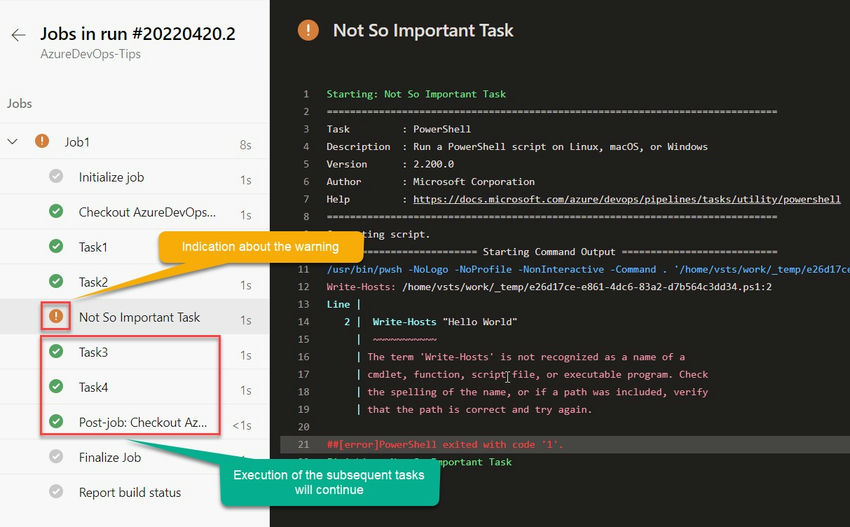Click the warning icon beside Job1
Image resolution: width=850 pixels, height=527 pixels.
42,142
